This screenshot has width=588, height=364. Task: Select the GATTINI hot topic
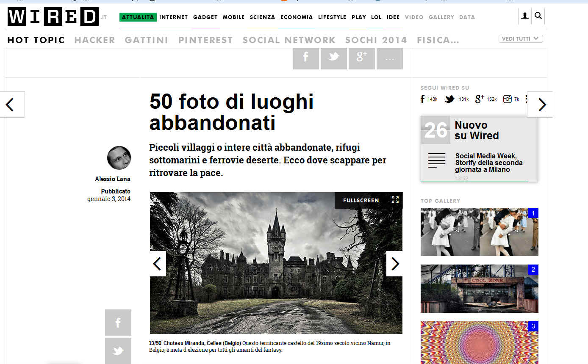pos(147,40)
